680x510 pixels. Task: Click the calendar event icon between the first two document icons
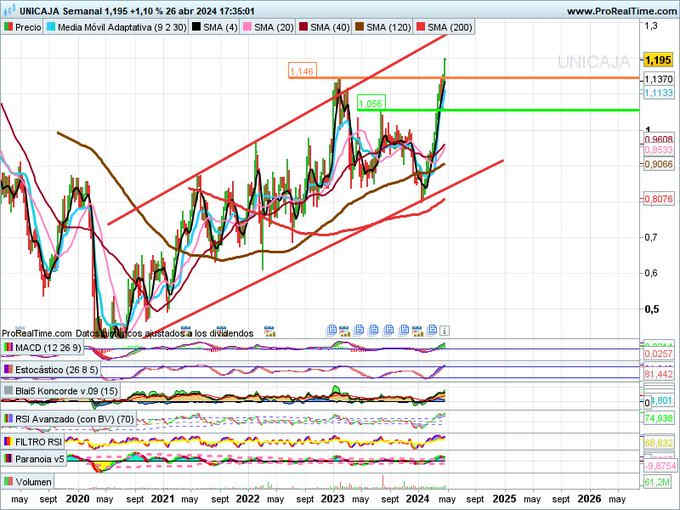344,331
